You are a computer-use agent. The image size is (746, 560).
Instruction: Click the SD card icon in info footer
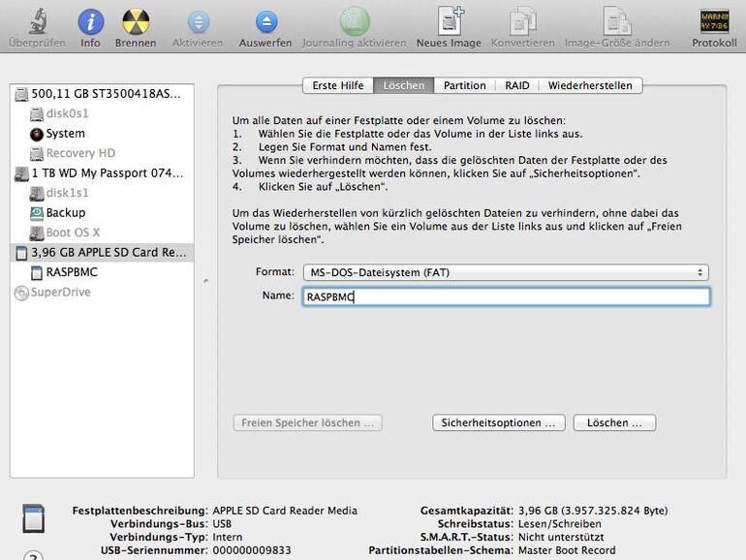(34, 518)
